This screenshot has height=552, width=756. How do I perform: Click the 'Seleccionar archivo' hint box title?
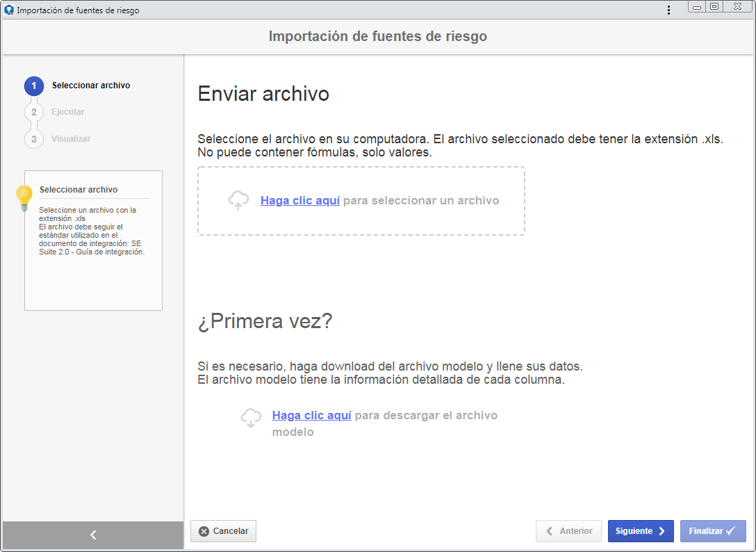tap(79, 190)
